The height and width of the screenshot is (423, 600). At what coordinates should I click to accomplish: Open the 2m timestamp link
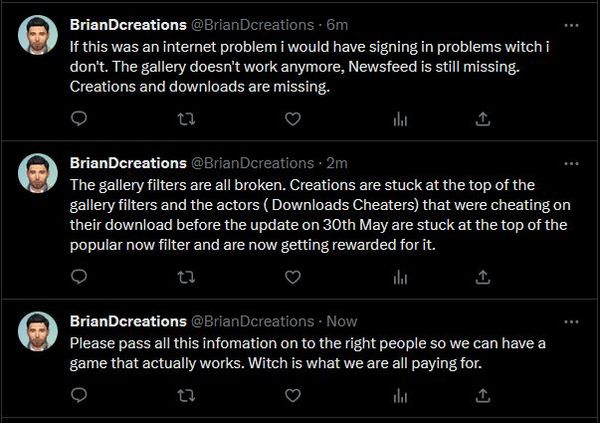(x=337, y=162)
